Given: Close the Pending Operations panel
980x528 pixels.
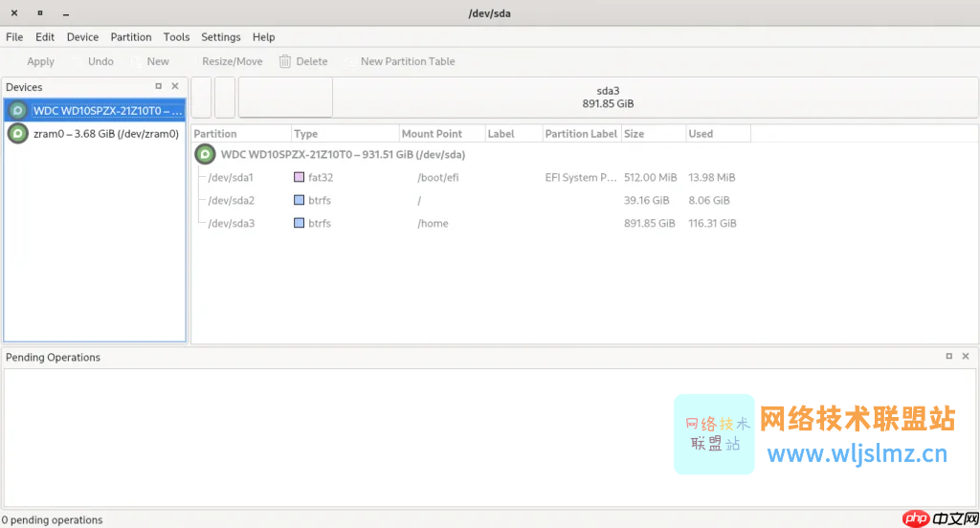Looking at the screenshot, I should tap(966, 356).
